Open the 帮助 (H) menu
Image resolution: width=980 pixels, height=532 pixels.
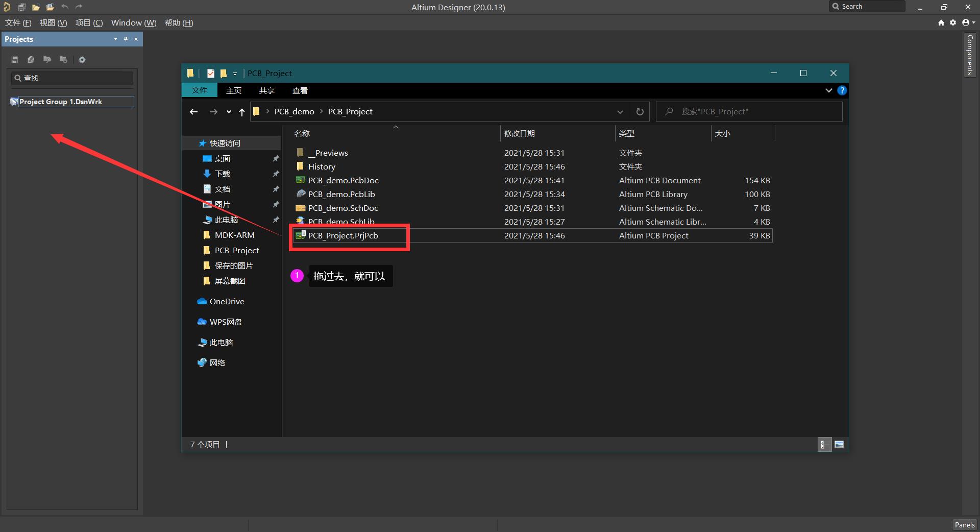(x=179, y=23)
